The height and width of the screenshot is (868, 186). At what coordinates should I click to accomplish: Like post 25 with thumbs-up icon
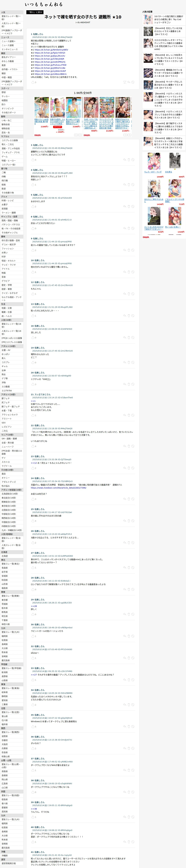pos(33,521)
